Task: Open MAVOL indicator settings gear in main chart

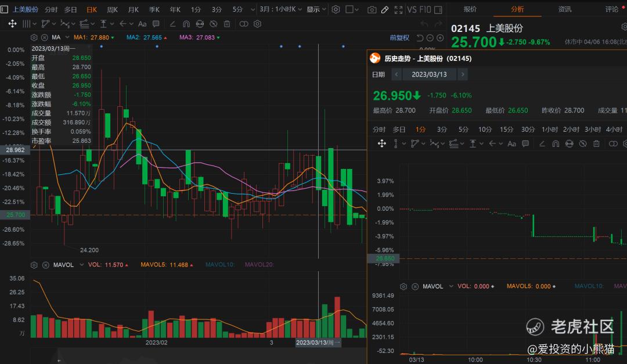Action: [x=34, y=265]
